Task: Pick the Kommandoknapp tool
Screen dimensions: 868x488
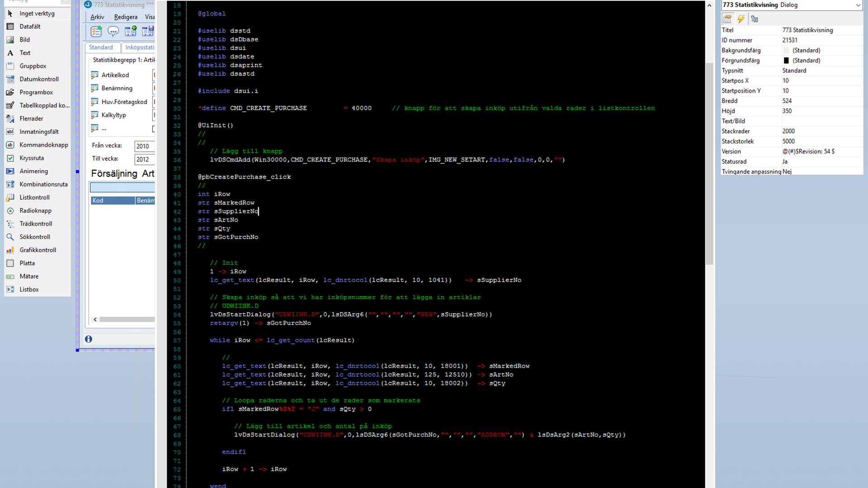Action: click(43, 145)
